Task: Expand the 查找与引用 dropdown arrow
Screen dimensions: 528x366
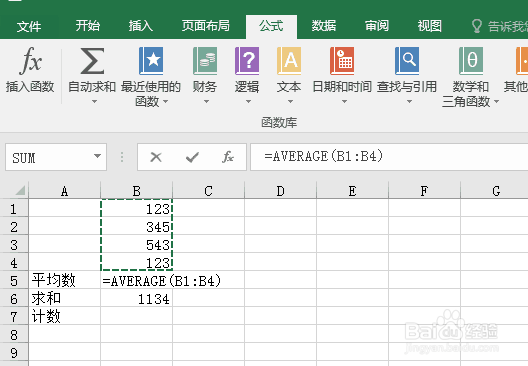Action: coord(409,101)
